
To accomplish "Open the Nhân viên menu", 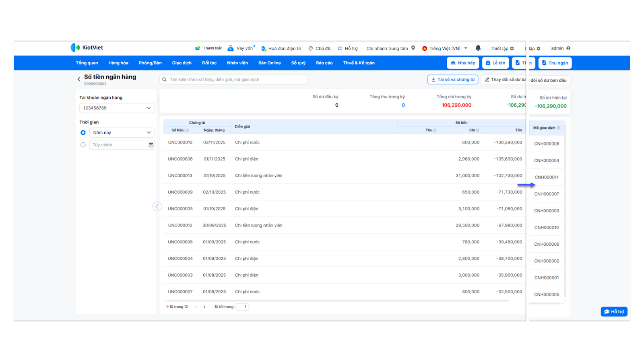I will (x=237, y=63).
